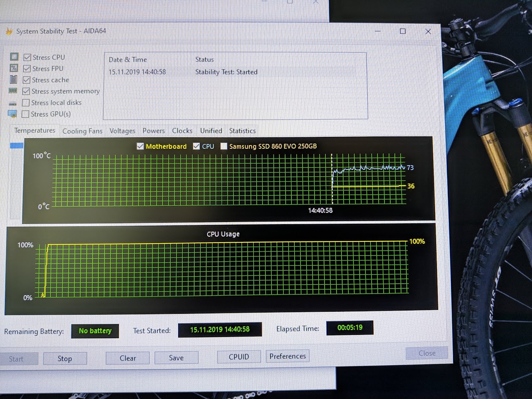532x399 pixels.
Task: Click the cache chip icon beside Stress cache
Action: click(14, 79)
